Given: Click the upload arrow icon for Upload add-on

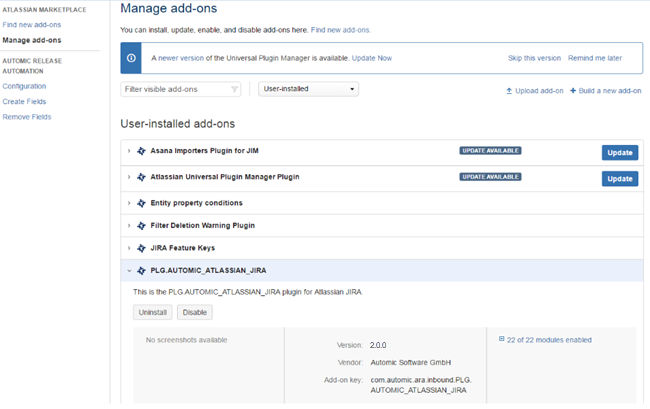Looking at the screenshot, I should click(x=509, y=91).
